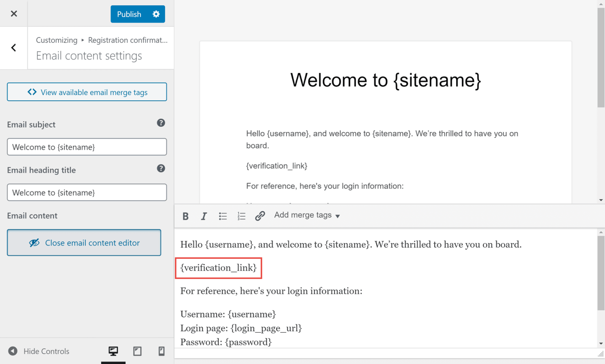Insert a link using the chain icon
This screenshot has height=364, width=605.
click(x=260, y=216)
